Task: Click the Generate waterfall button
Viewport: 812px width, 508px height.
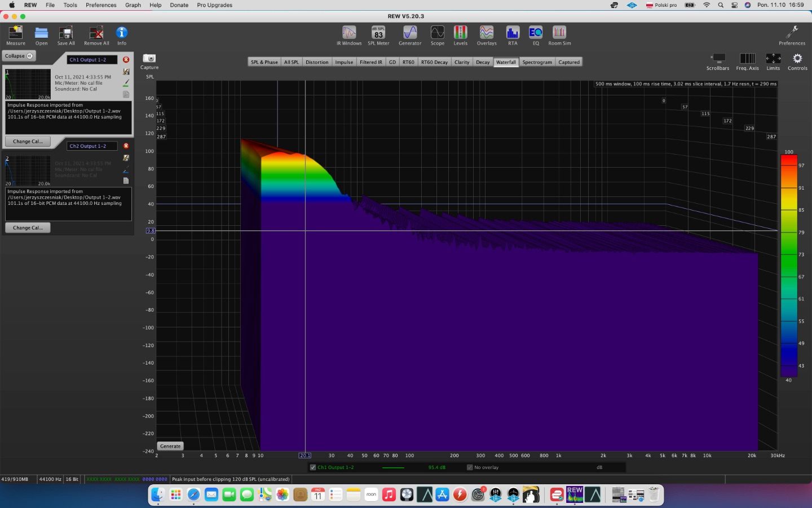Action: (170, 446)
